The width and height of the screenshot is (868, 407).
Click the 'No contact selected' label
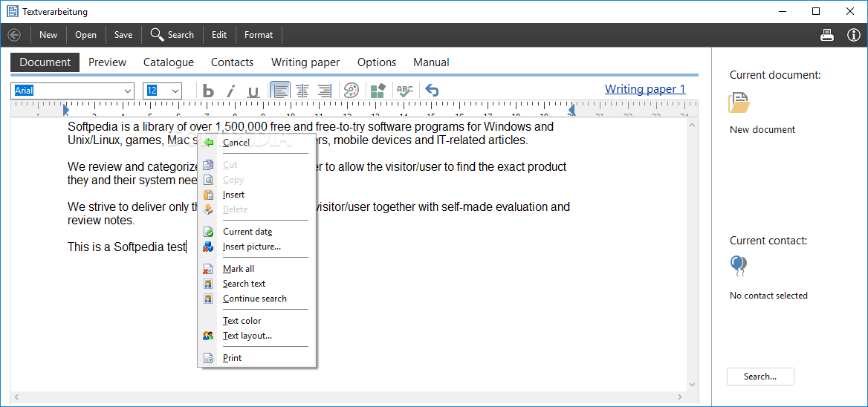pos(768,296)
